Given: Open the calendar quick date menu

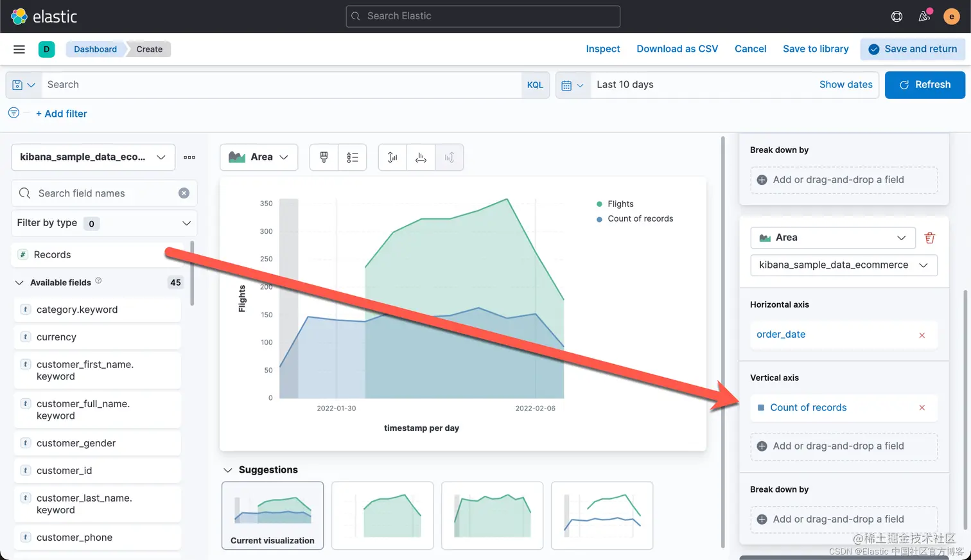Looking at the screenshot, I should [x=573, y=85].
